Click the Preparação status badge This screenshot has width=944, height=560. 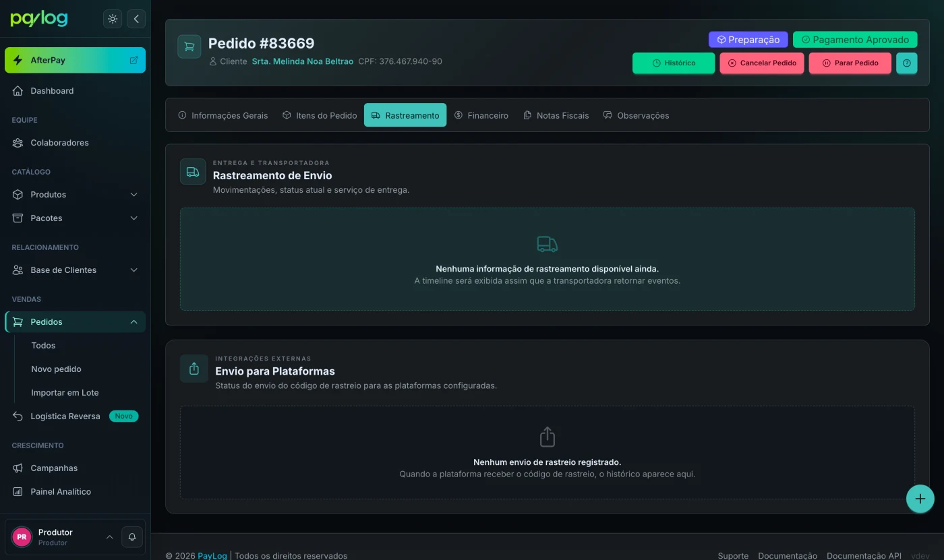748,40
